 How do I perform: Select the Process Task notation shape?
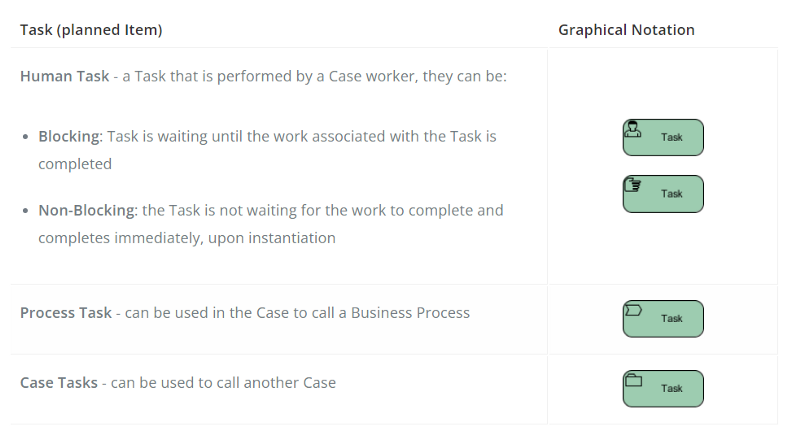click(663, 319)
